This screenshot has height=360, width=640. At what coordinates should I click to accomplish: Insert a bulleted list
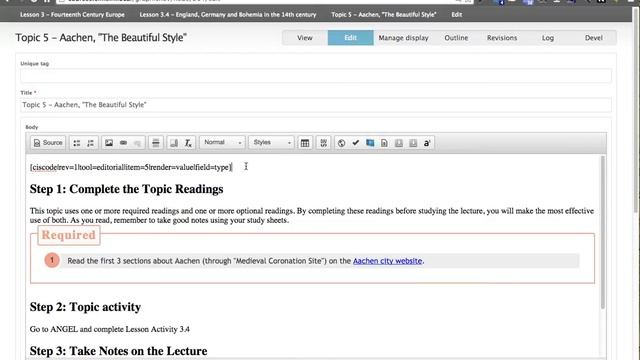click(x=77, y=143)
